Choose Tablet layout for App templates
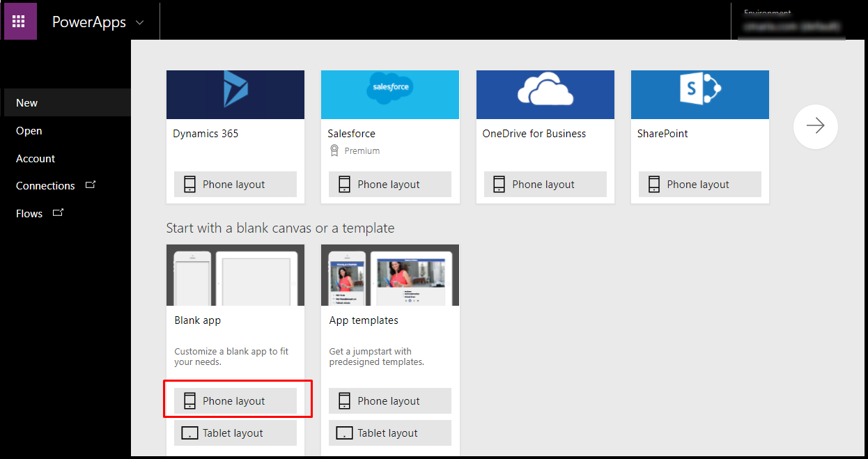This screenshot has height=459, width=868. [x=390, y=433]
